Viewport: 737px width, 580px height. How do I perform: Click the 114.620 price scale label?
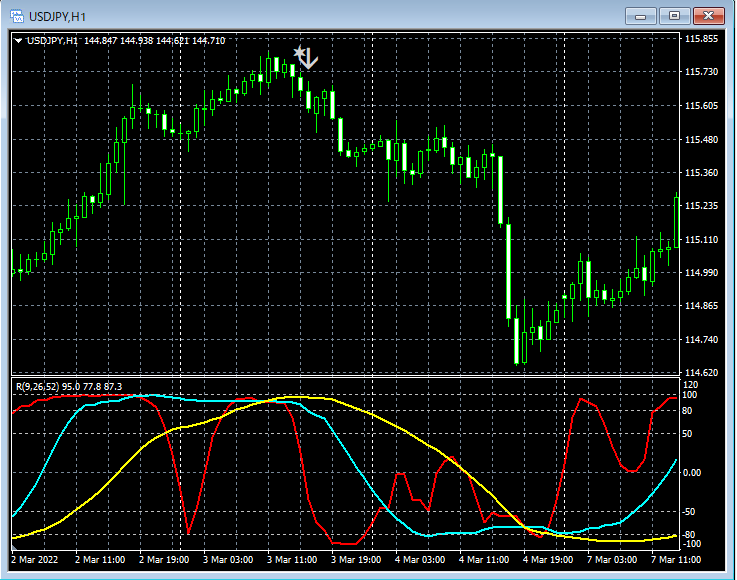(701, 373)
